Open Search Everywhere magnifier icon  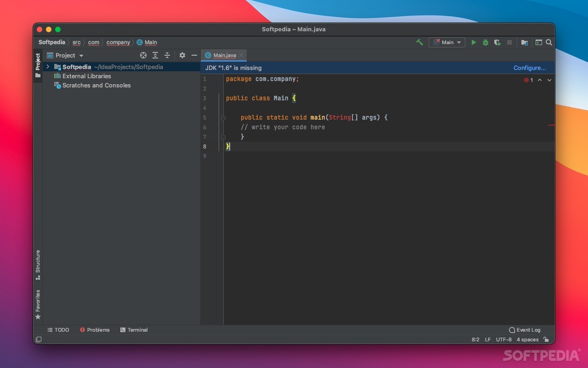[549, 42]
